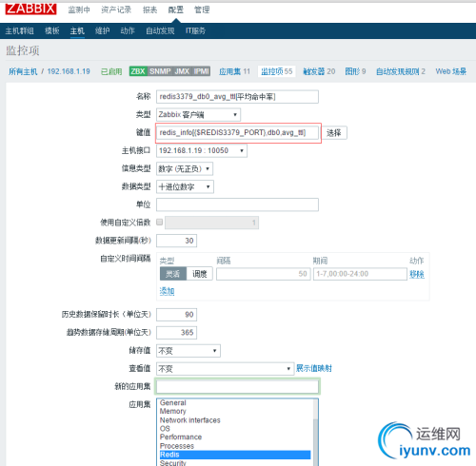Select Memory in 应用集 list

click(x=235, y=411)
